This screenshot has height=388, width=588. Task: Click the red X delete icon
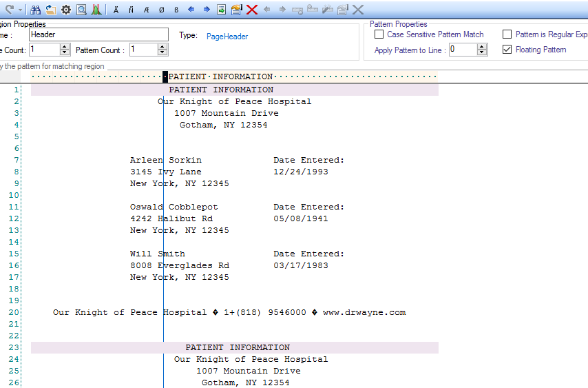point(252,10)
